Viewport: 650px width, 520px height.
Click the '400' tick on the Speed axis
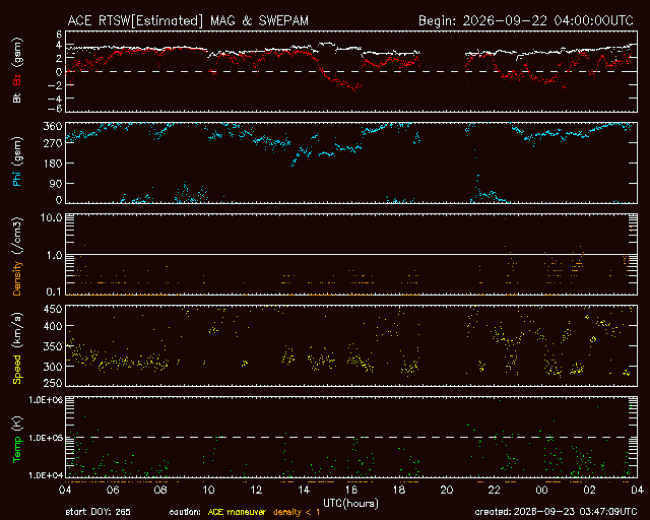point(53,326)
